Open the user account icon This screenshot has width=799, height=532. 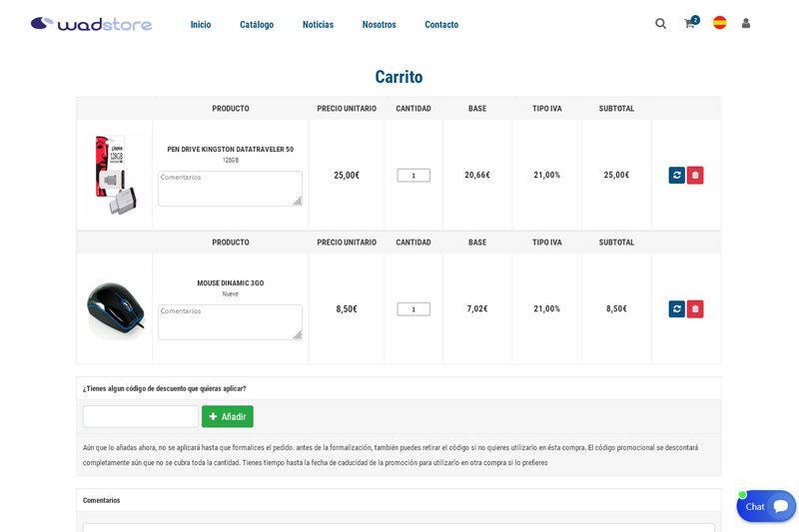pos(746,23)
